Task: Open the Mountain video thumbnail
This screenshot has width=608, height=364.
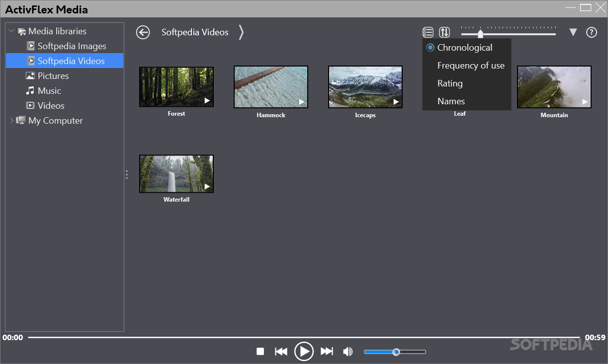Action: coord(554,87)
